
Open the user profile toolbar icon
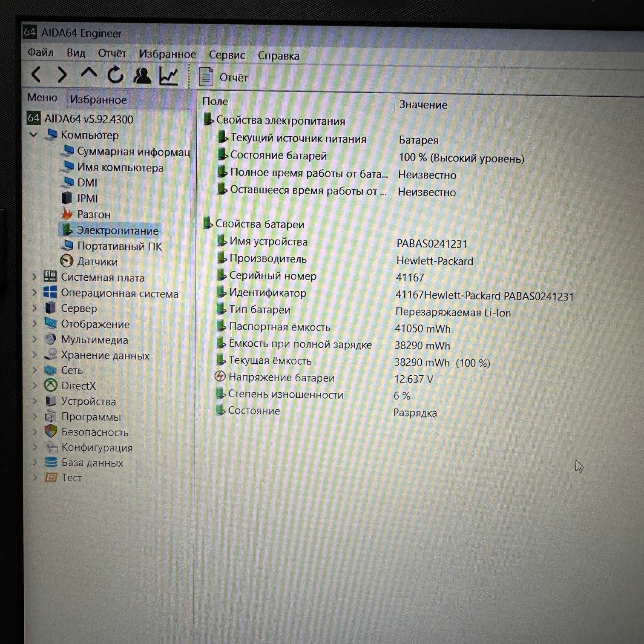(142, 76)
